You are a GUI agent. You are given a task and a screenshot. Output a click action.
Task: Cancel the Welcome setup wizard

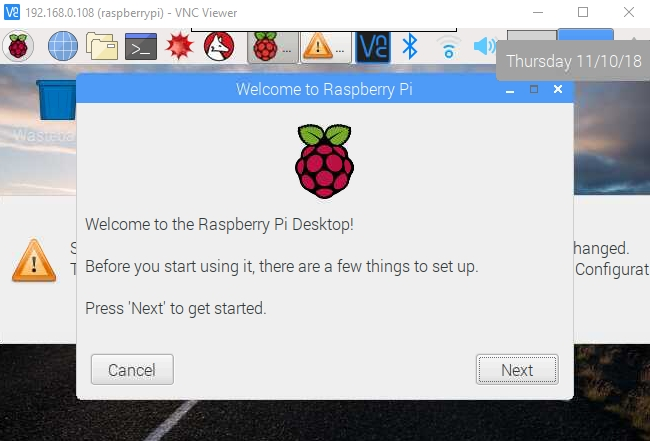pyautogui.click(x=132, y=370)
